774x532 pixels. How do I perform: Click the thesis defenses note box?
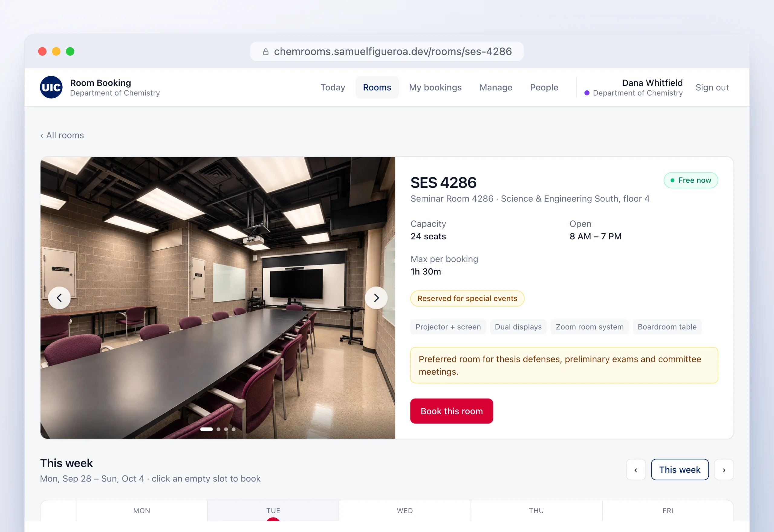564,365
